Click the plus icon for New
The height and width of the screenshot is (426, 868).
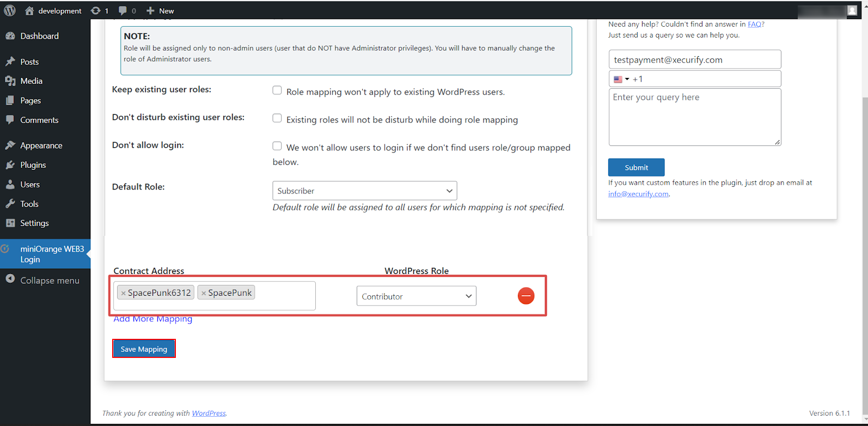pyautogui.click(x=151, y=11)
